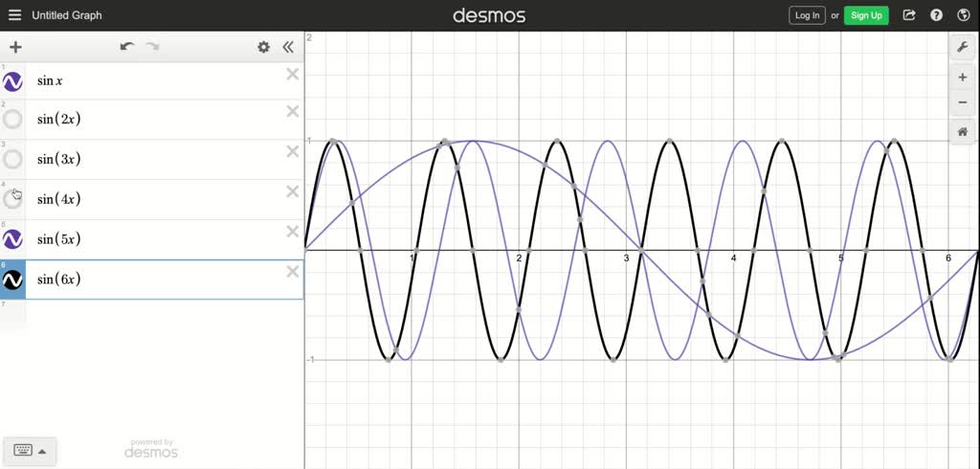Click the powered by desmos link
Viewport: 980px width, 469px height.
point(151,448)
